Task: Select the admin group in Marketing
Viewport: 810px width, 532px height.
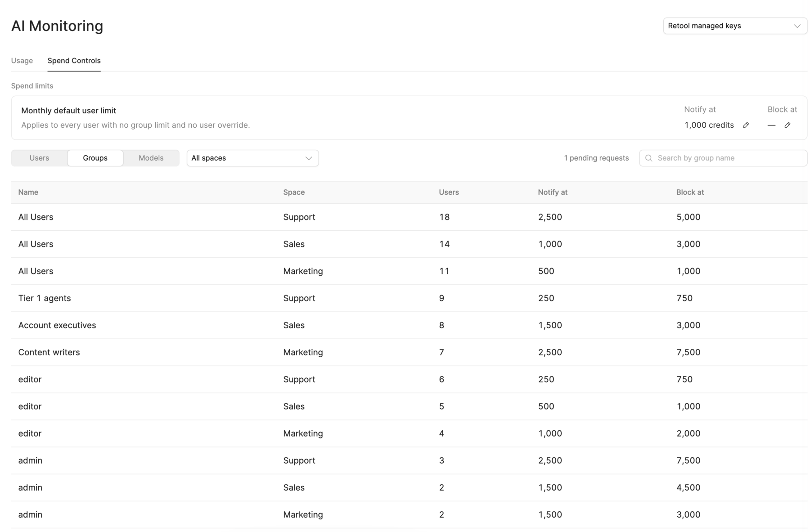Action: coord(30,514)
